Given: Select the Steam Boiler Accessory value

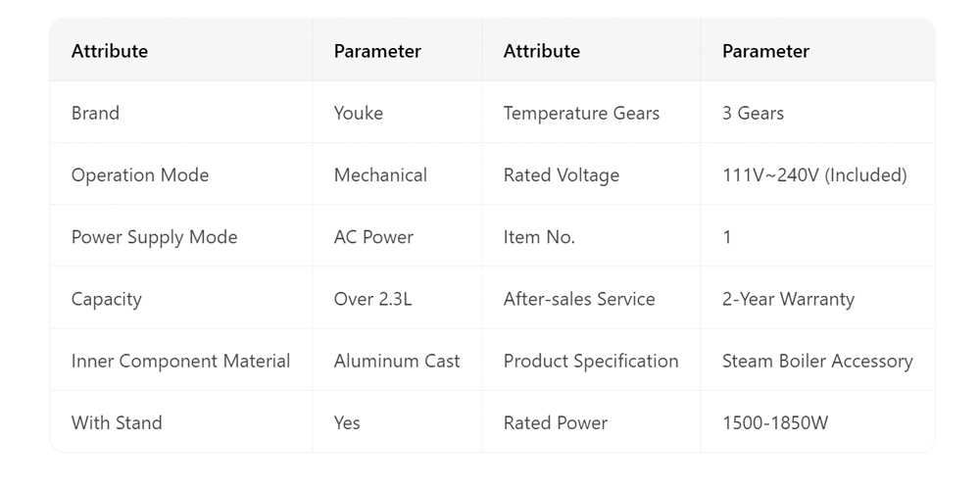Looking at the screenshot, I should click(817, 361).
